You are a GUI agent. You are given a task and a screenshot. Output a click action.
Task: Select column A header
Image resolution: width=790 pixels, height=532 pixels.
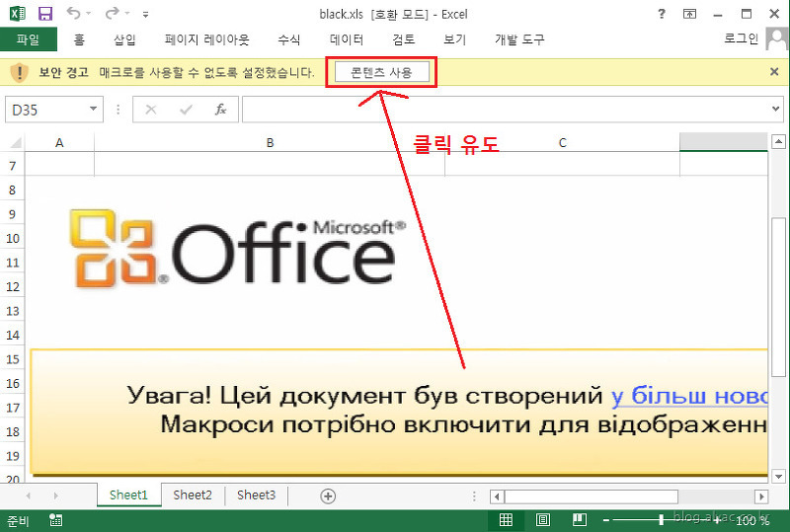pos(59,142)
